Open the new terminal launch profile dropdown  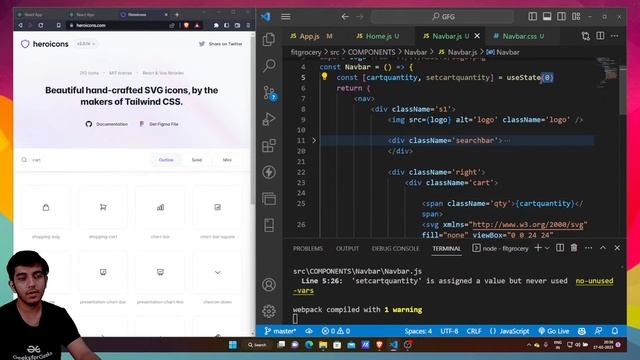pyautogui.click(x=547, y=248)
